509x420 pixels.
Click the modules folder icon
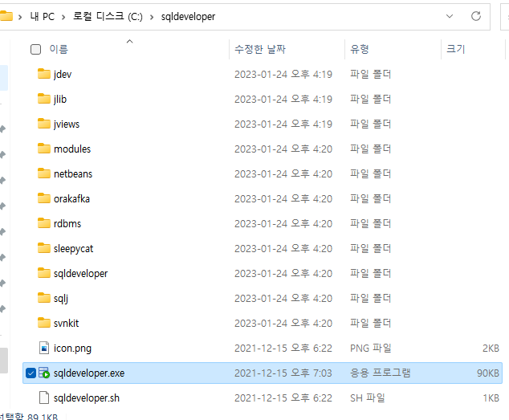click(44, 149)
